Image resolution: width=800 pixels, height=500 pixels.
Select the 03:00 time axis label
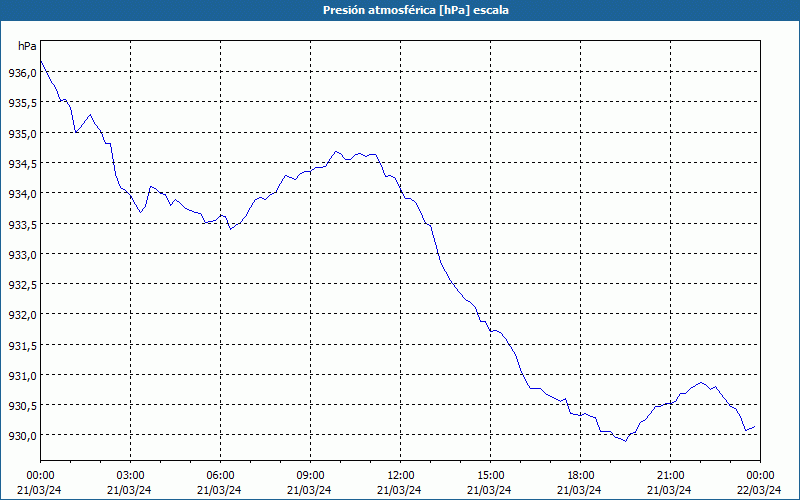pos(130,476)
